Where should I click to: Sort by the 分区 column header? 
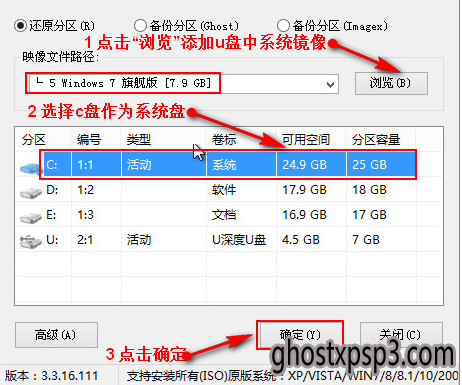(x=34, y=140)
